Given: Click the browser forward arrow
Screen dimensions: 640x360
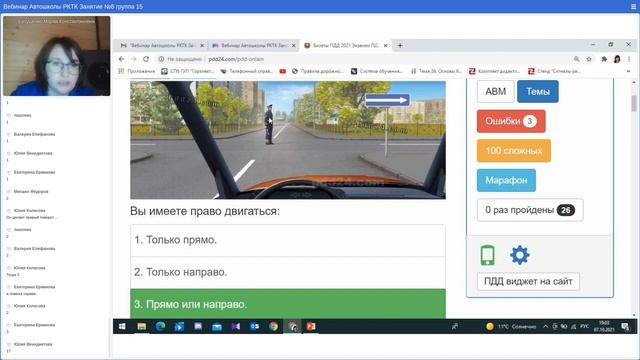Looking at the screenshot, I should (x=133, y=59).
